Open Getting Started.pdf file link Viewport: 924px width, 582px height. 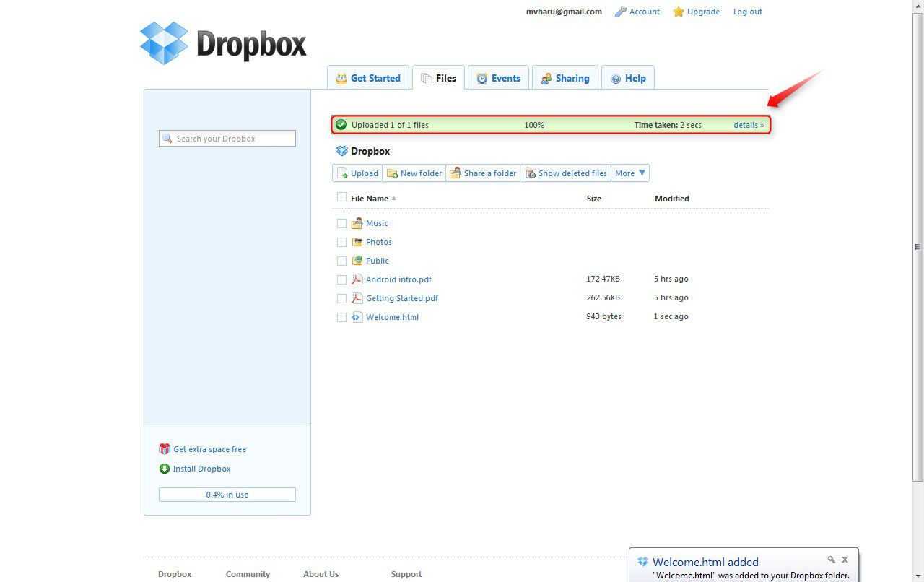click(402, 298)
